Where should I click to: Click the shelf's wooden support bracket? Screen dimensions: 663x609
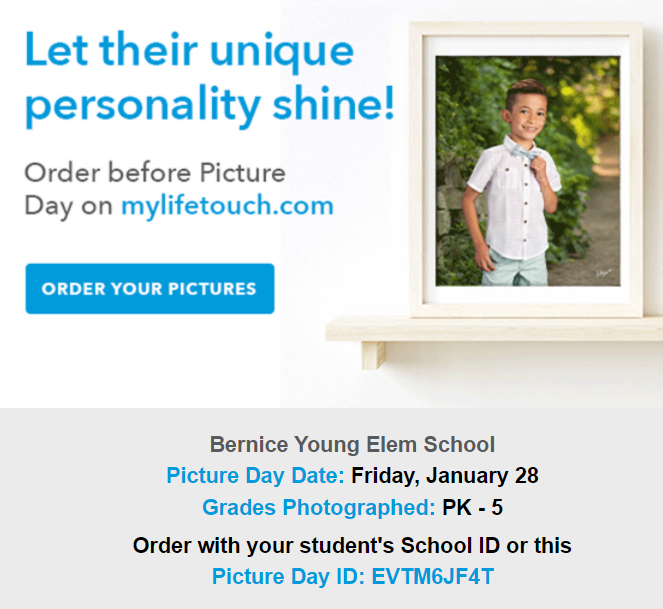coord(374,355)
